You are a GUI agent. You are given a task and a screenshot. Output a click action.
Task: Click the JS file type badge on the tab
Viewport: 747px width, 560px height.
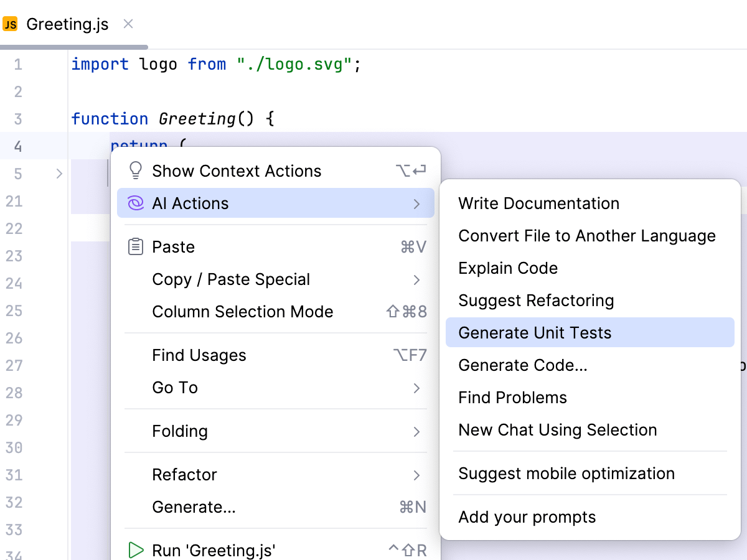10,24
